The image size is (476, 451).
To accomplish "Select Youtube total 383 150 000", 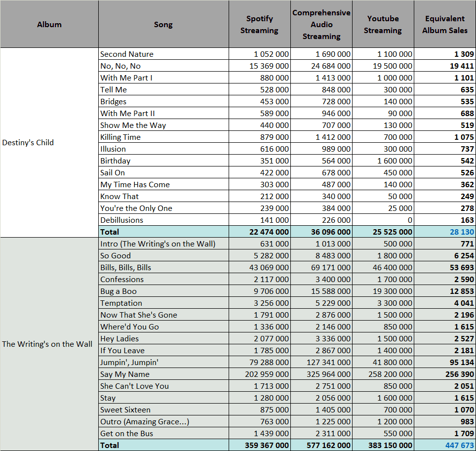I will click(x=383, y=445).
